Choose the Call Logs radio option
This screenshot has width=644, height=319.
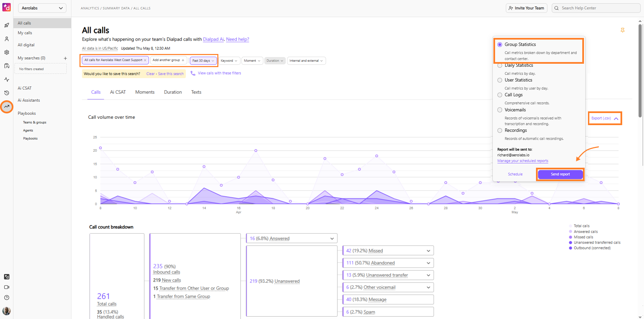point(500,95)
